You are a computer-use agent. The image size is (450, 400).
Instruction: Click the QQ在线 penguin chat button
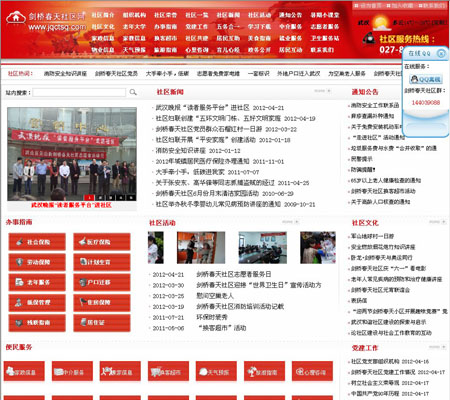coord(426,79)
